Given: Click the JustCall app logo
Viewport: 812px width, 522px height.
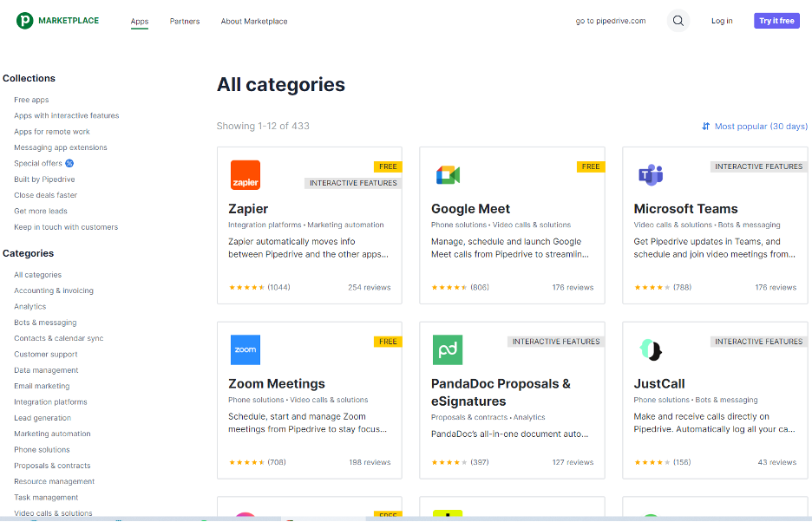Looking at the screenshot, I should pyautogui.click(x=651, y=350).
